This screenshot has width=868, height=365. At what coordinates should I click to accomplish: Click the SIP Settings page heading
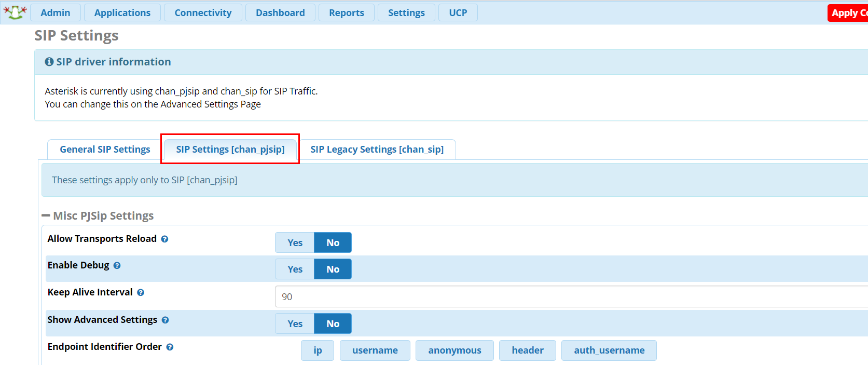tap(76, 35)
